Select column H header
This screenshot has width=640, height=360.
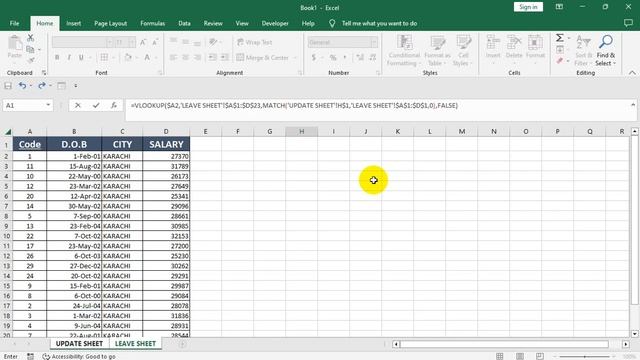[302, 131]
